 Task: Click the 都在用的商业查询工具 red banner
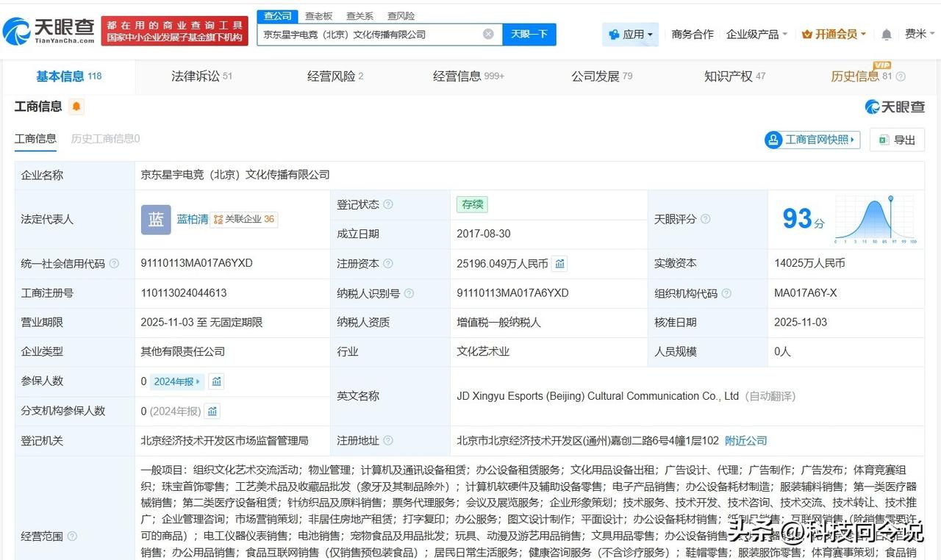[x=175, y=31]
